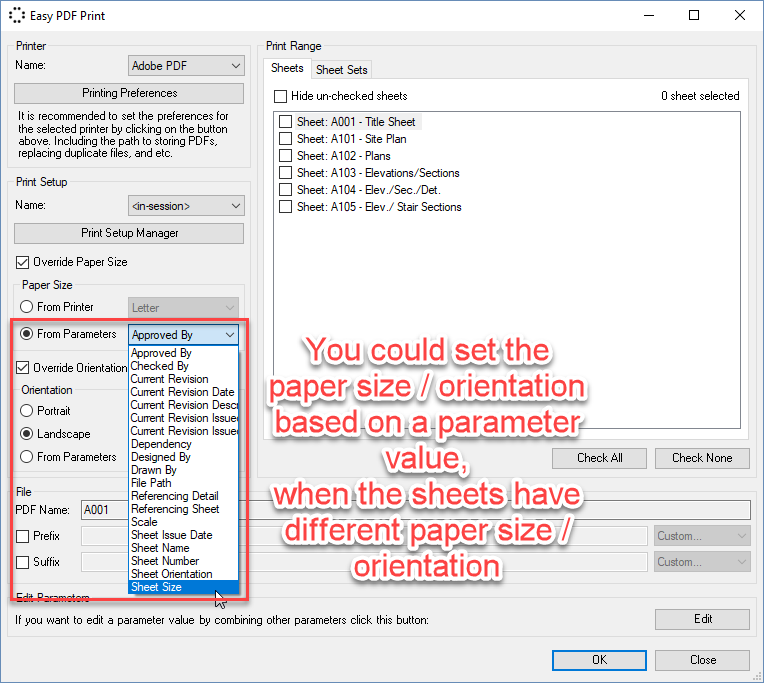
Task: Click the Check None button
Action: pos(702,458)
